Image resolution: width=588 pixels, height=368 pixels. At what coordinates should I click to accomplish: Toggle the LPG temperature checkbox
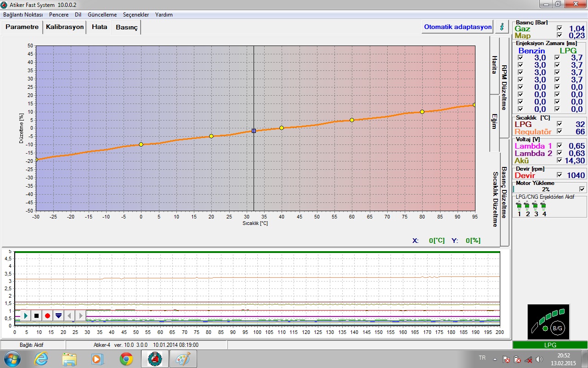point(559,124)
